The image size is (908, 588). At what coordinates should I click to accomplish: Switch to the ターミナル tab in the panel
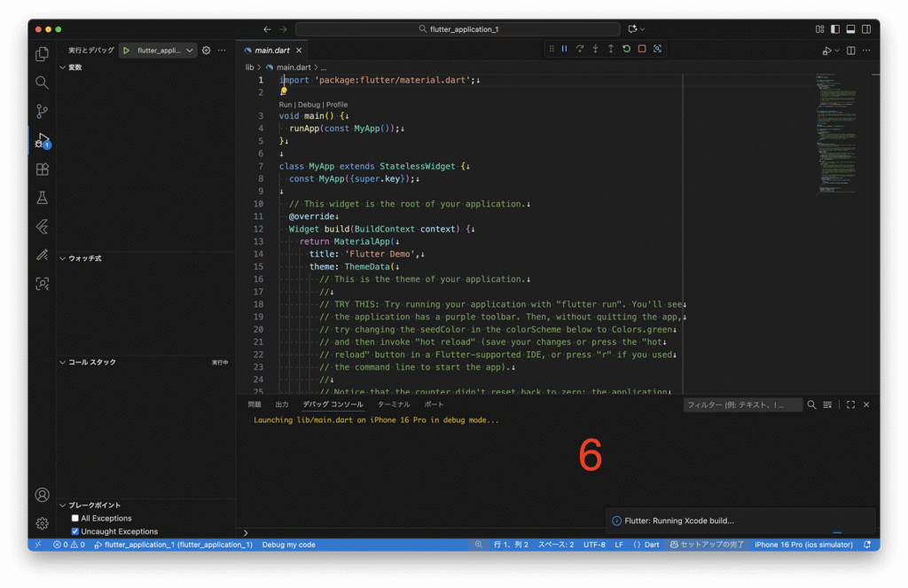[393, 404]
